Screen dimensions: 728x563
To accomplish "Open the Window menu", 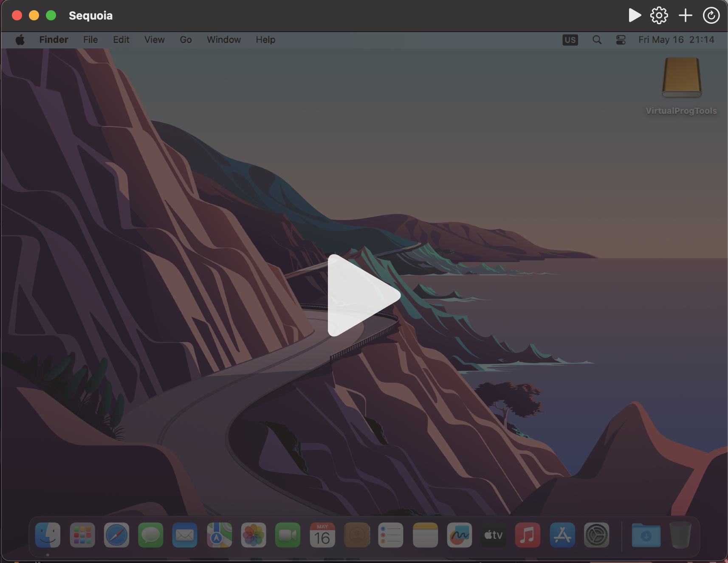I will pos(224,39).
